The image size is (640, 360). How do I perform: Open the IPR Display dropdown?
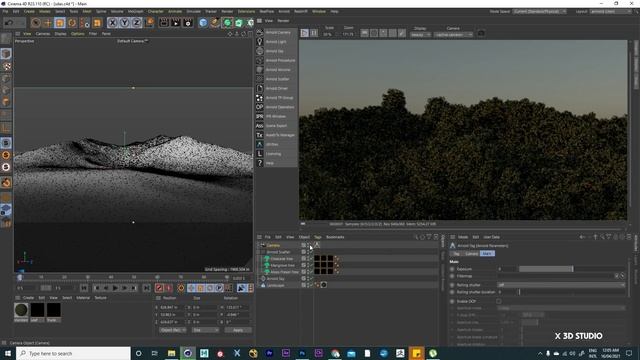[420, 35]
